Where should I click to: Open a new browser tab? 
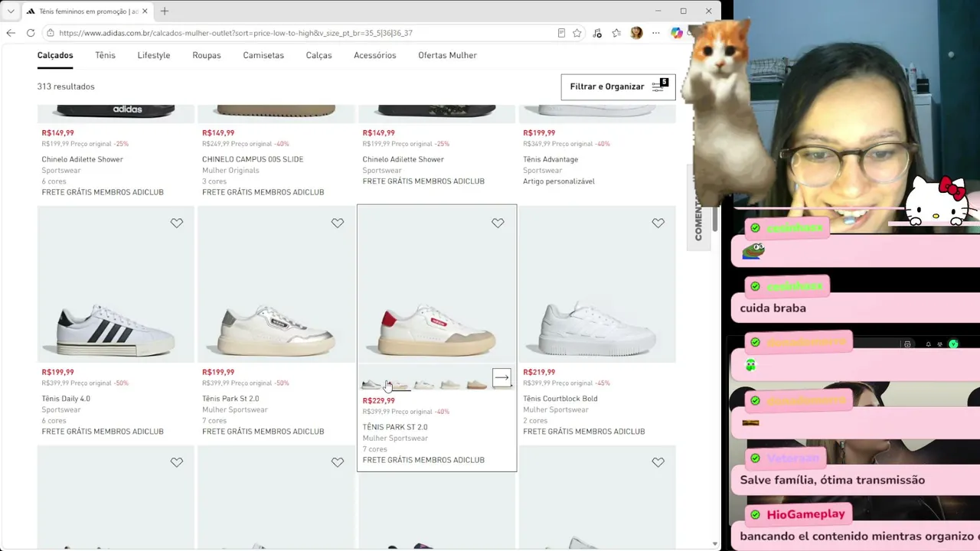coord(165,11)
